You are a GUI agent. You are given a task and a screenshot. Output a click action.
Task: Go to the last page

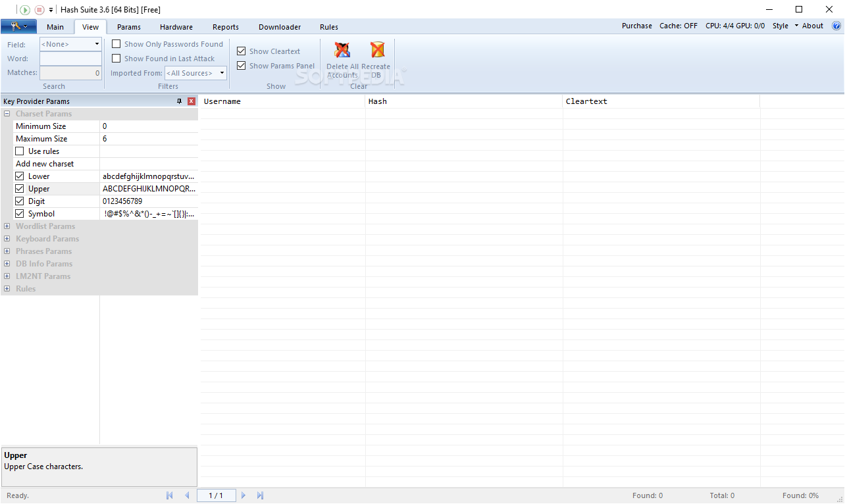point(260,495)
